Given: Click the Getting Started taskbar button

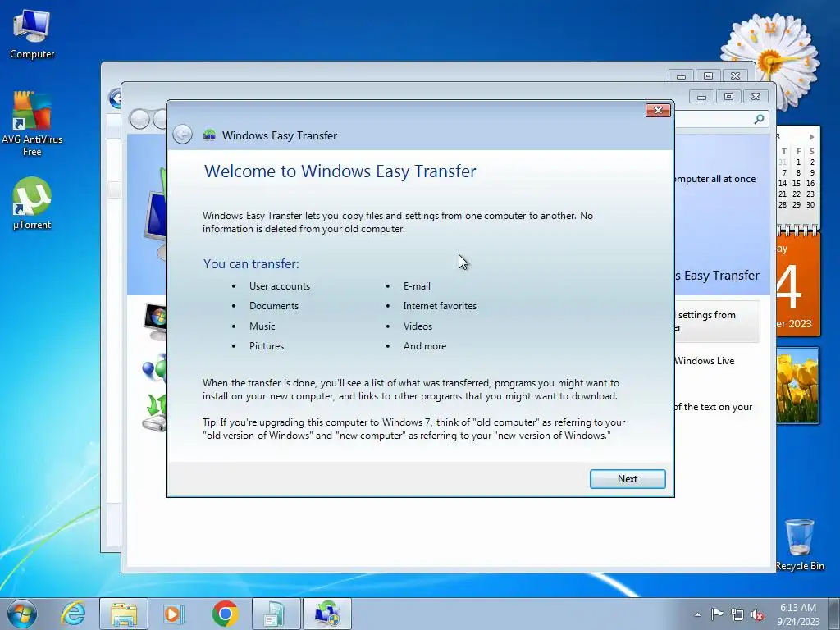Looking at the screenshot, I should tap(276, 614).
